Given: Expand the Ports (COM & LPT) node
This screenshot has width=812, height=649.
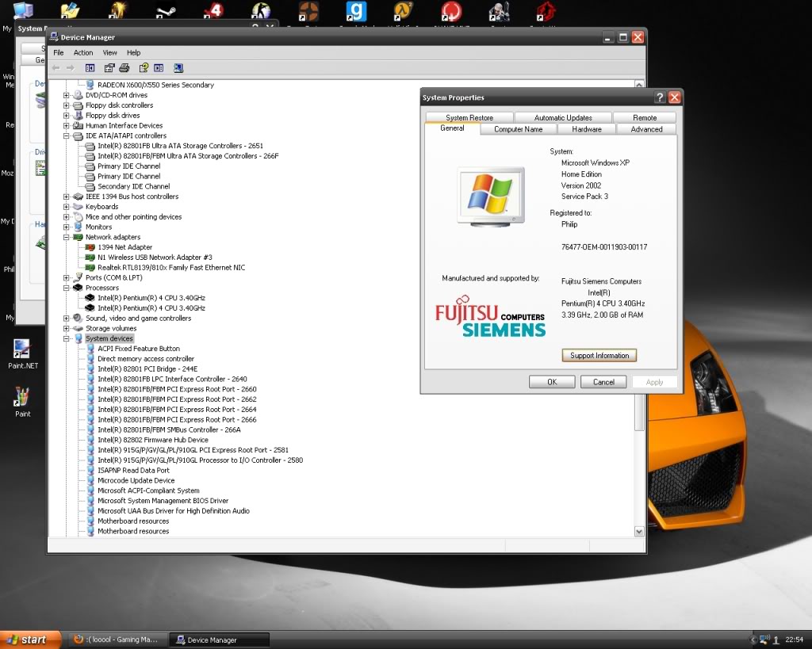Looking at the screenshot, I should [67, 278].
